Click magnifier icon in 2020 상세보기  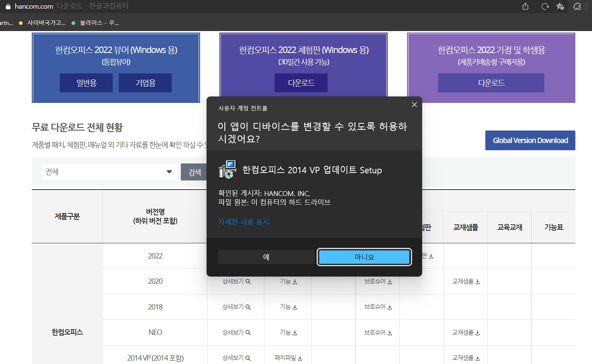point(248,282)
